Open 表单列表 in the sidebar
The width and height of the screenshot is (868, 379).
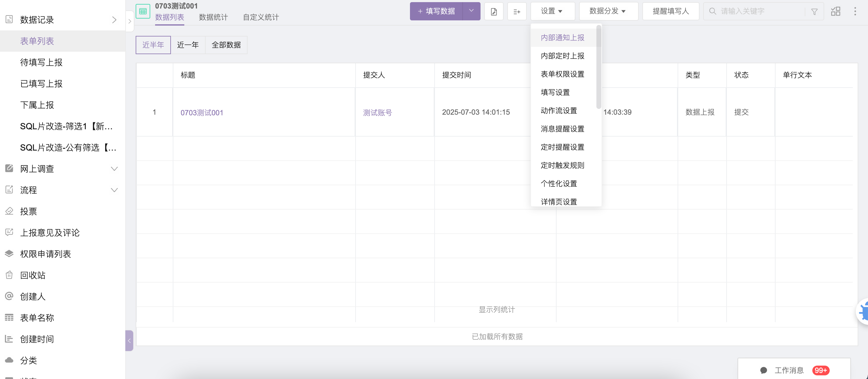[x=63, y=41]
